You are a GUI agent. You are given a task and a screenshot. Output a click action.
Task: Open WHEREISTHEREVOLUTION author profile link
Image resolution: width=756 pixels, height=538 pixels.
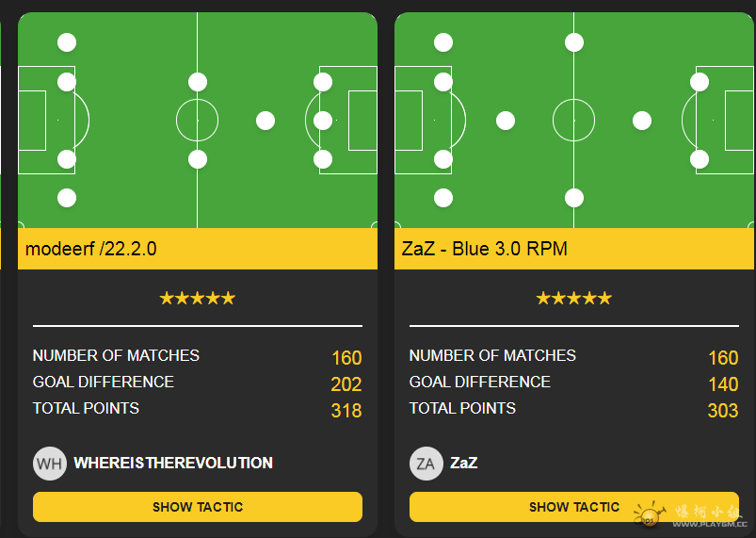click(x=173, y=463)
